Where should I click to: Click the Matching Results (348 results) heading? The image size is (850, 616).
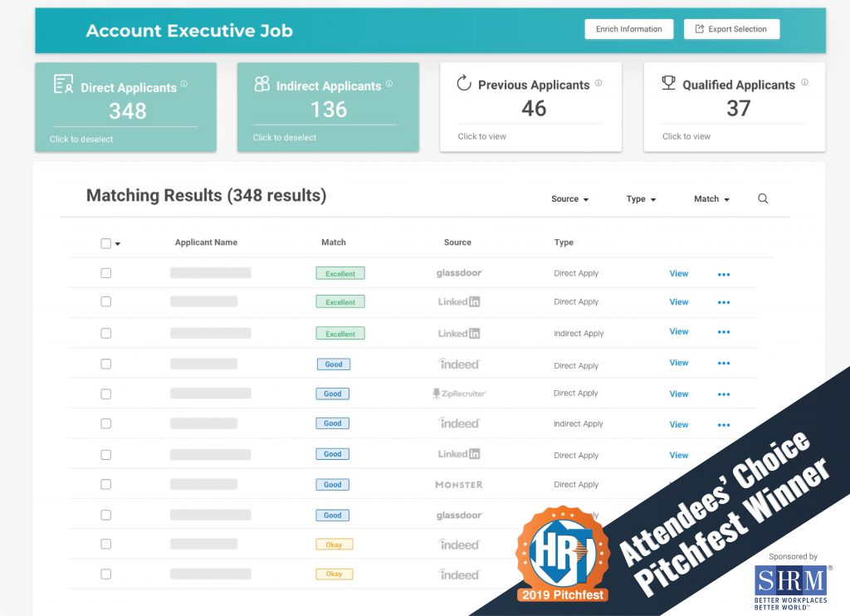207,195
